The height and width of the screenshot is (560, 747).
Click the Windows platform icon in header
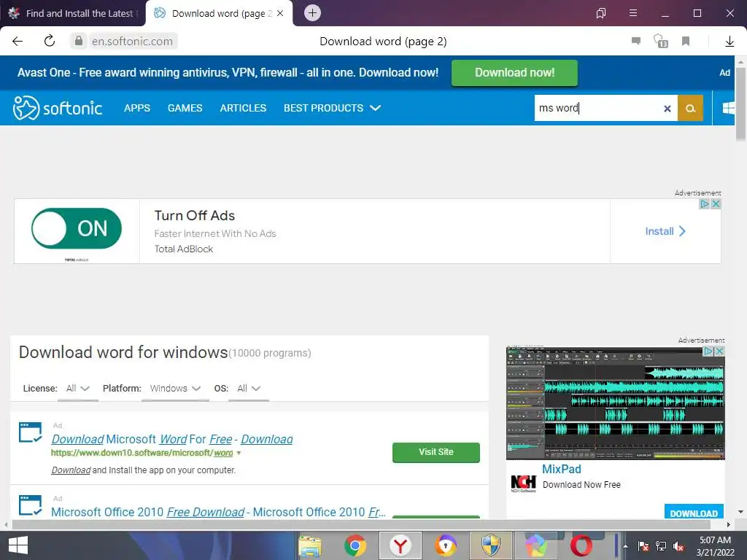[729, 108]
